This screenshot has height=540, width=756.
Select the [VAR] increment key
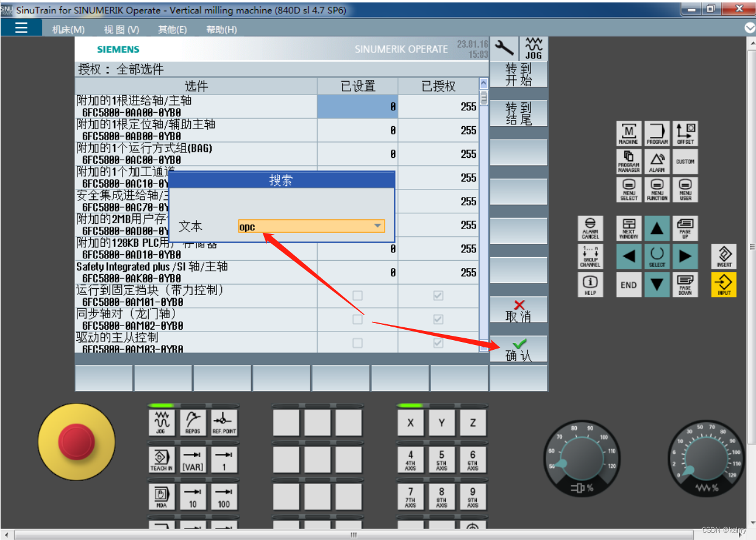pos(193,460)
